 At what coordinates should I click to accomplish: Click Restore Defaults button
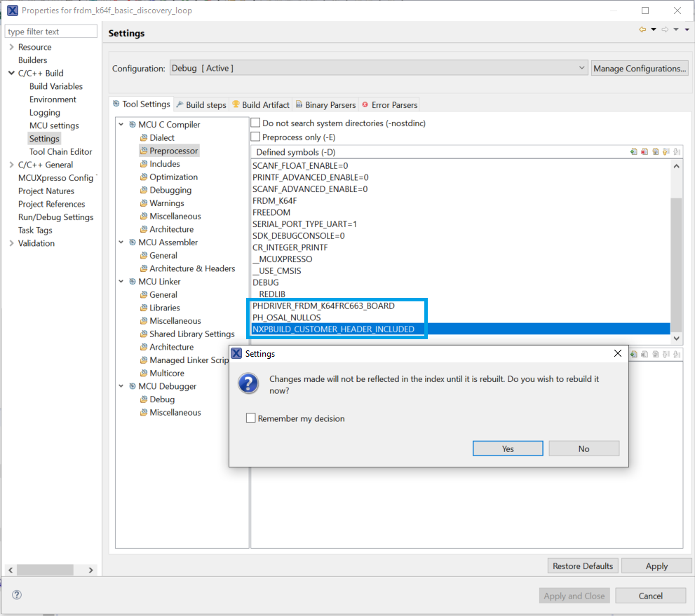coord(583,566)
